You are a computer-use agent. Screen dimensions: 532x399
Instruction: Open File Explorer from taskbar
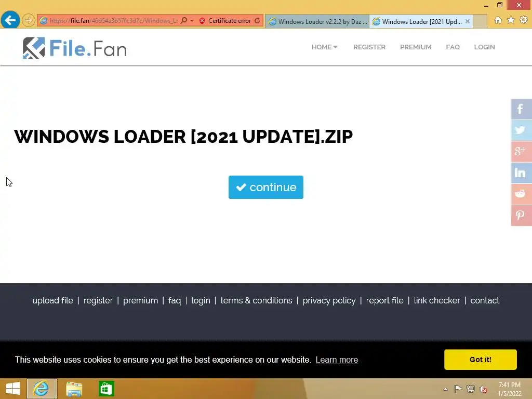(x=74, y=389)
